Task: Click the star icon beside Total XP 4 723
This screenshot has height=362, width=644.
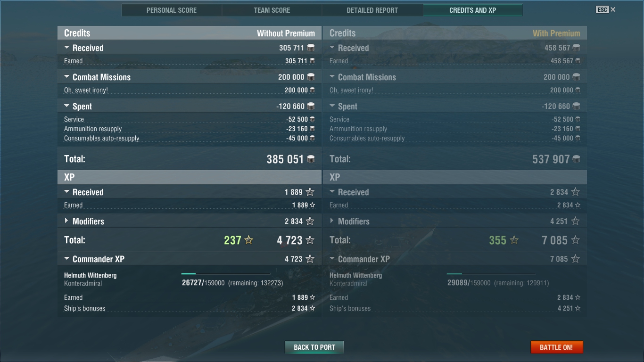Action: point(310,240)
